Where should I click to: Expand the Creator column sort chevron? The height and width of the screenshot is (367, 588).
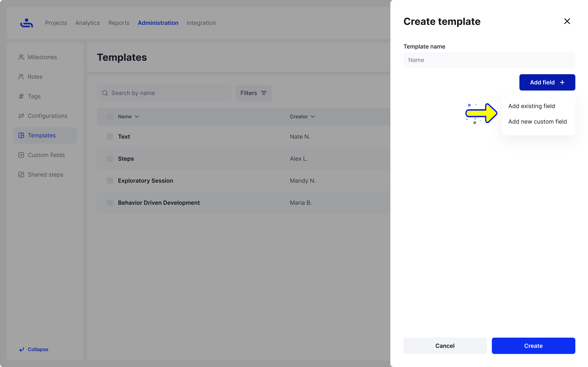[x=313, y=117]
